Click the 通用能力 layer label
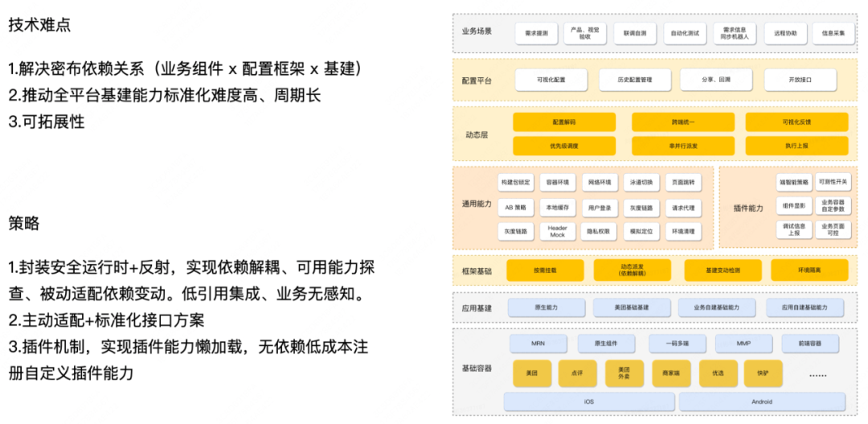The height and width of the screenshot is (424, 868). point(476,204)
